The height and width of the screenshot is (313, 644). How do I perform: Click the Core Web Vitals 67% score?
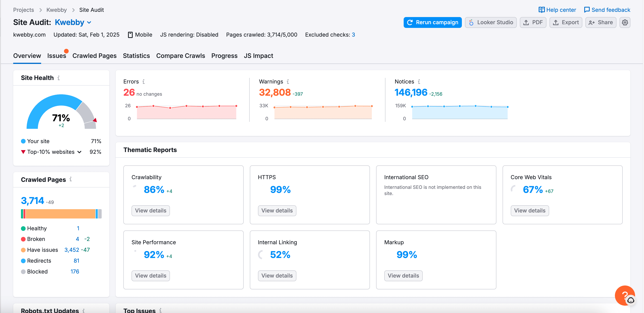[533, 190]
